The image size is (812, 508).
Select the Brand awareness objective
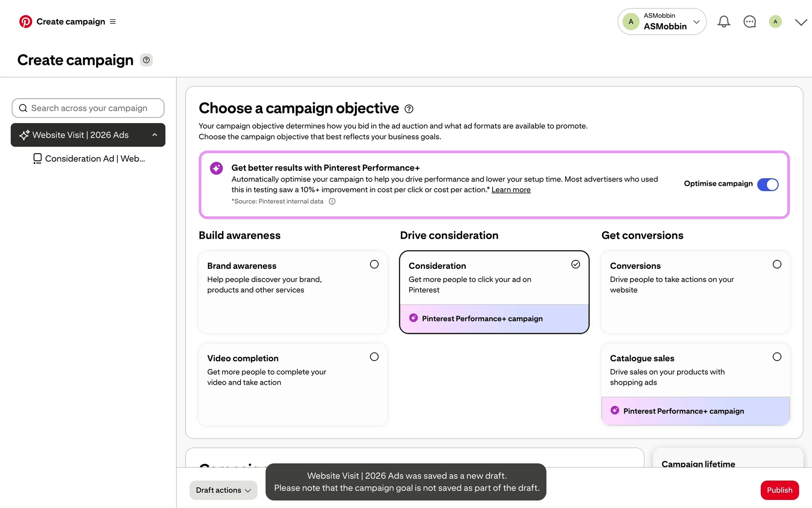click(374, 265)
